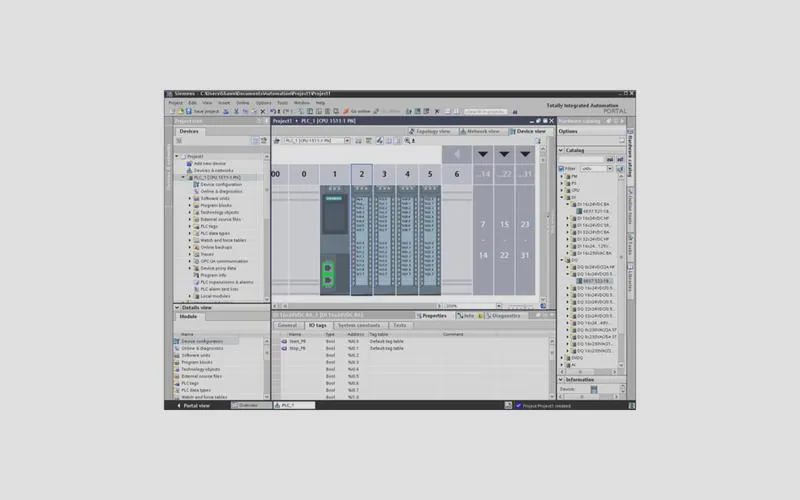This screenshot has width=800, height=500.
Task: Collapse the Catalog section header
Action: point(561,150)
